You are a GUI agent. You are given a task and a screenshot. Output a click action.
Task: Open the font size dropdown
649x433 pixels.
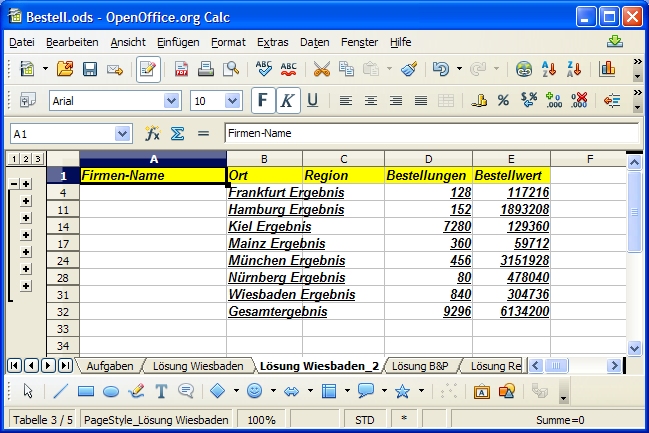click(x=237, y=101)
